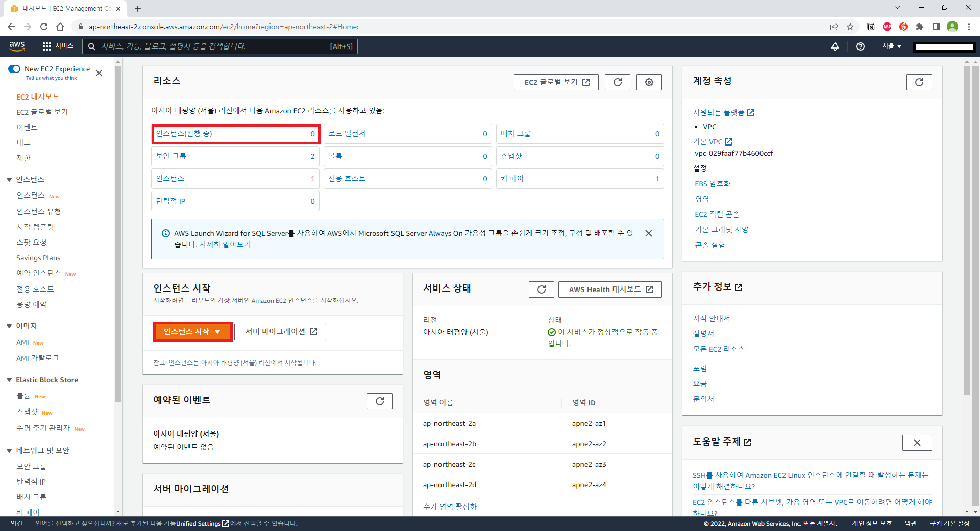Close the New EC2 Experience notice
This screenshot has width=980, height=531.
pyautogui.click(x=99, y=73)
